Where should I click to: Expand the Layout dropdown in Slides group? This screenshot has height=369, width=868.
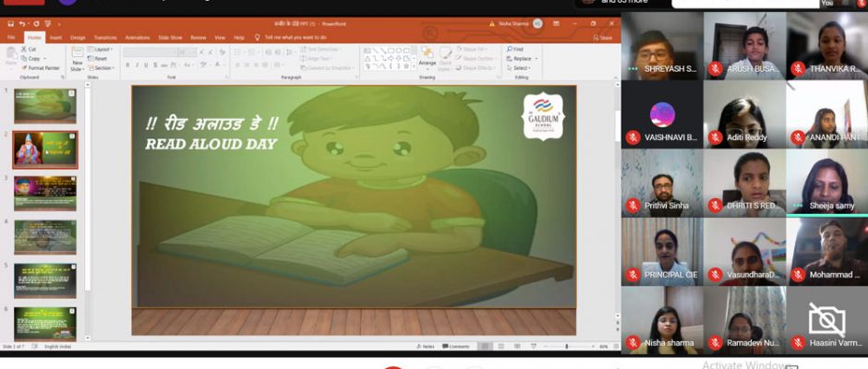coord(102,49)
